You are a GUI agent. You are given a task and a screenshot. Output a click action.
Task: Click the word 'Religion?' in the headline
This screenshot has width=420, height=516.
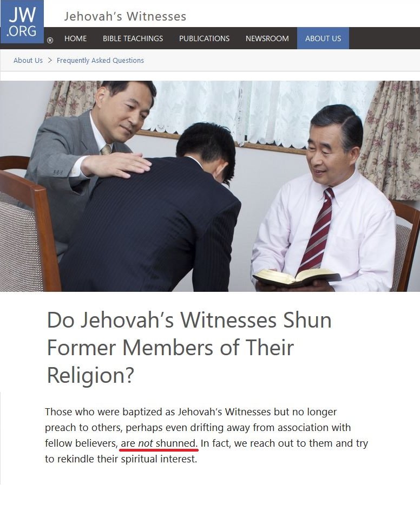(x=91, y=375)
